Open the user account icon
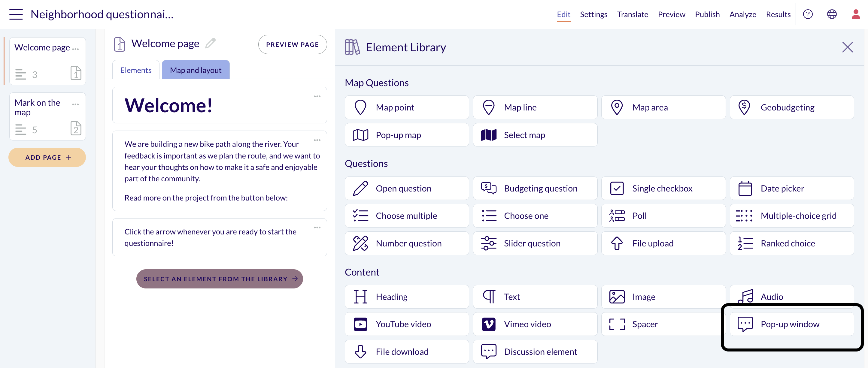Screen dimensions: 868x368 pos(856,14)
